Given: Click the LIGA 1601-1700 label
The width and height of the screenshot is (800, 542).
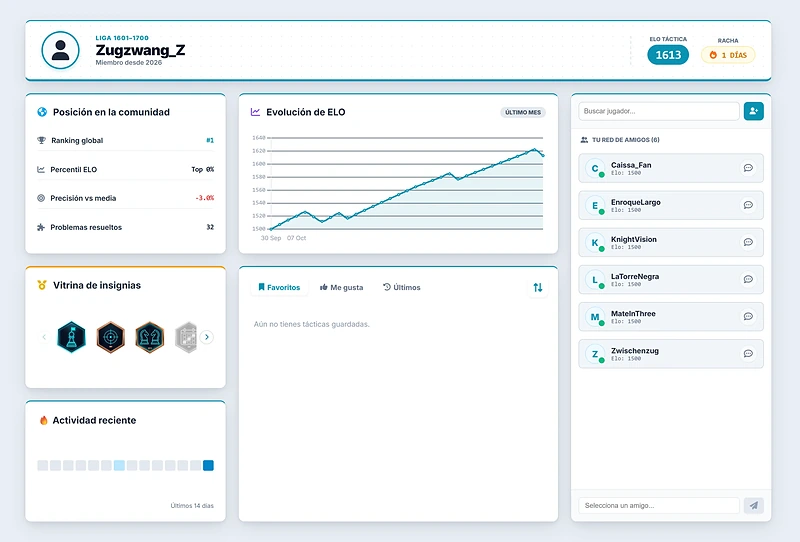Looking at the screenshot, I should point(122,38).
